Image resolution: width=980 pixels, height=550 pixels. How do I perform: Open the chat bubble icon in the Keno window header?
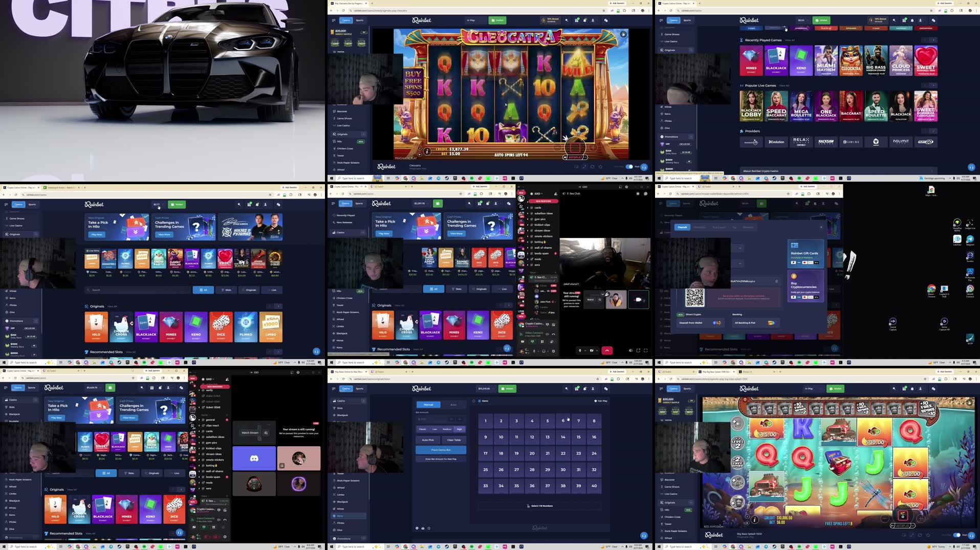click(x=606, y=388)
